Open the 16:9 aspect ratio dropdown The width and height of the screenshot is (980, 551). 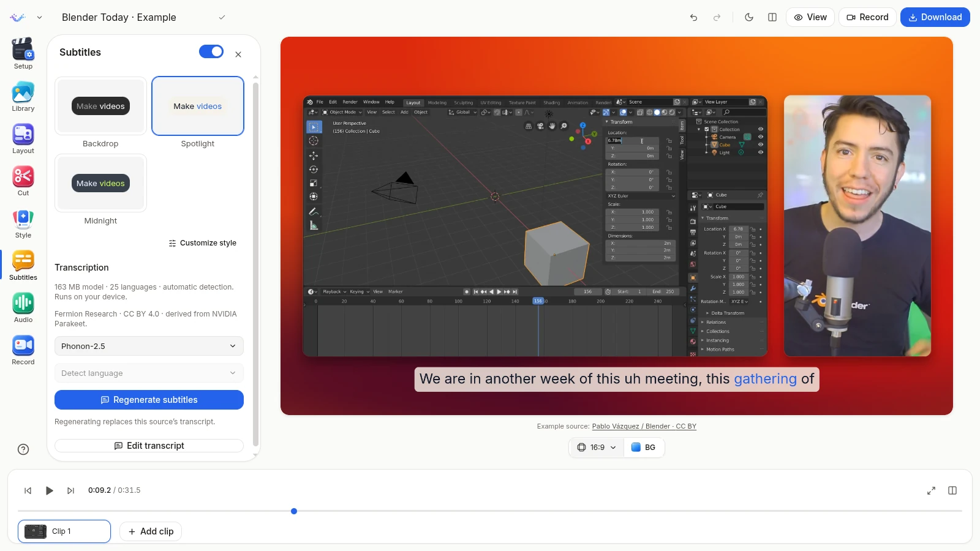tap(597, 448)
